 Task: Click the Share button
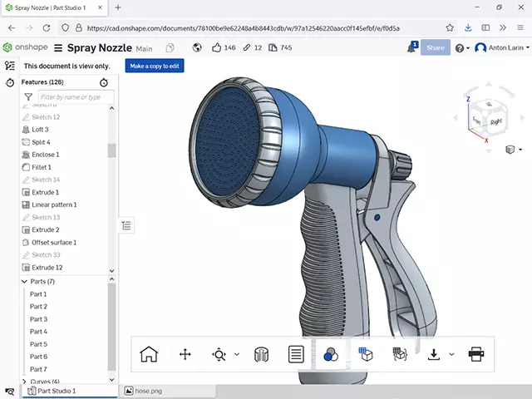(436, 48)
